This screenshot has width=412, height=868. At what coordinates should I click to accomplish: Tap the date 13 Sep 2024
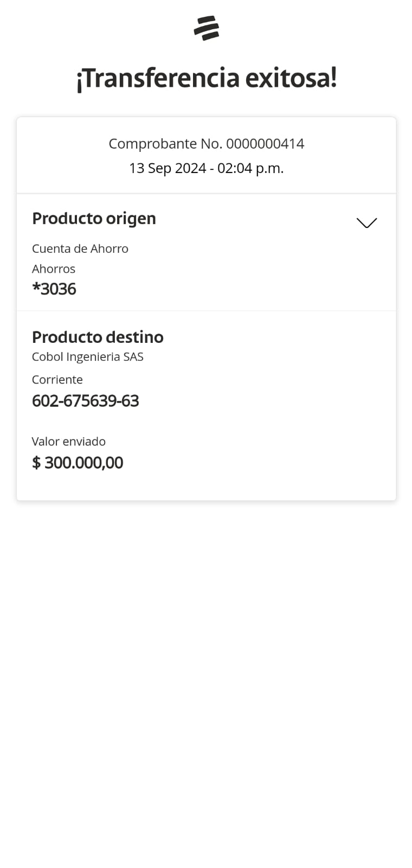point(167,168)
